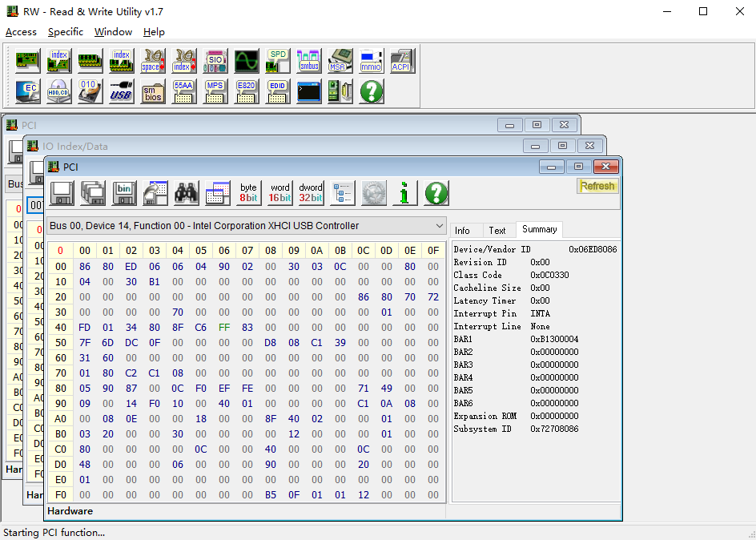Click the PCI window help question icon

[x=436, y=193]
